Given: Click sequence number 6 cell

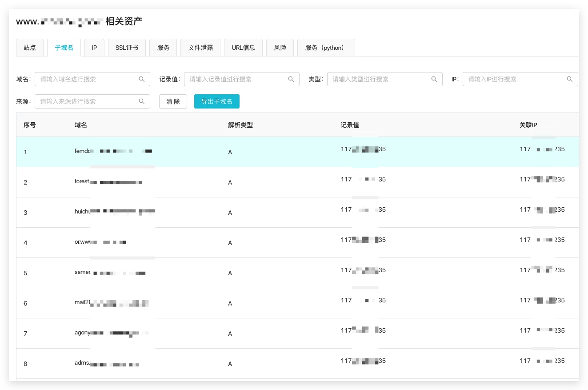Looking at the screenshot, I should pos(25,303).
